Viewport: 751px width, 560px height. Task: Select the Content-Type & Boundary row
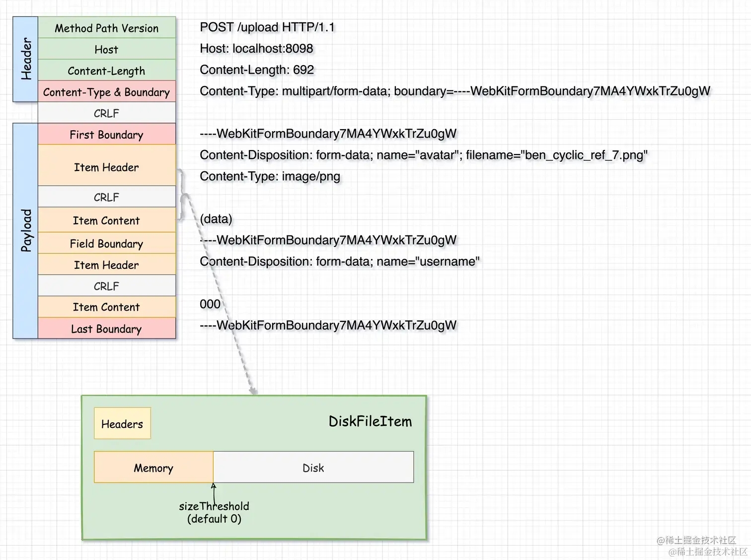[x=106, y=92]
